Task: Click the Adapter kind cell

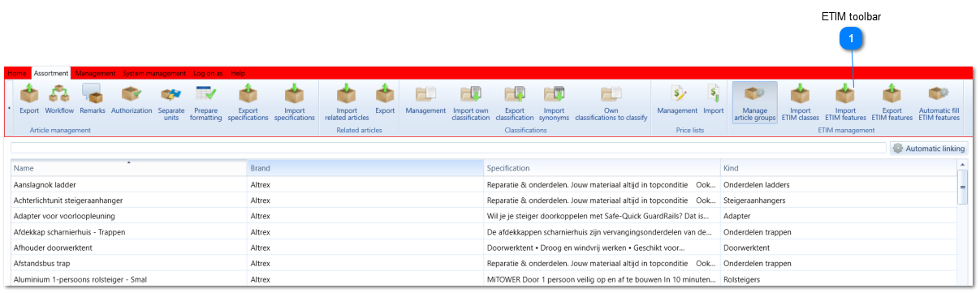Action: click(838, 216)
